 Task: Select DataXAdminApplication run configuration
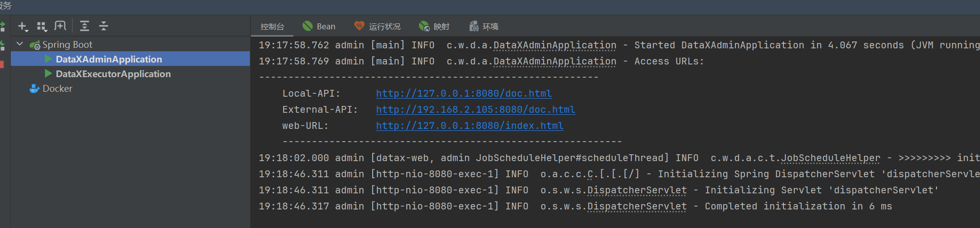point(109,59)
